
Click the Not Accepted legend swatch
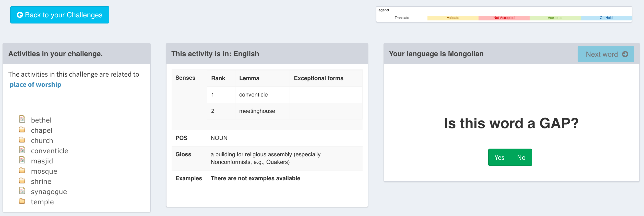pos(504,18)
